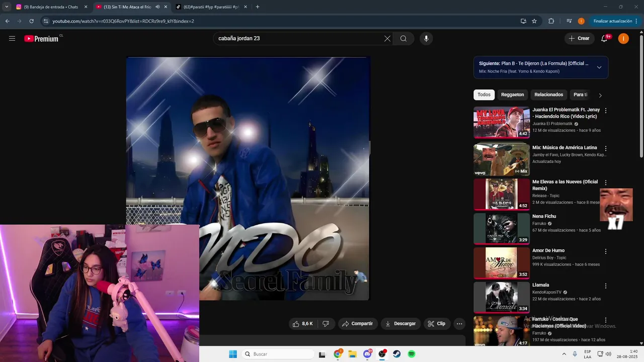
Task: Open Spotify from the taskbar
Action: coord(412,354)
